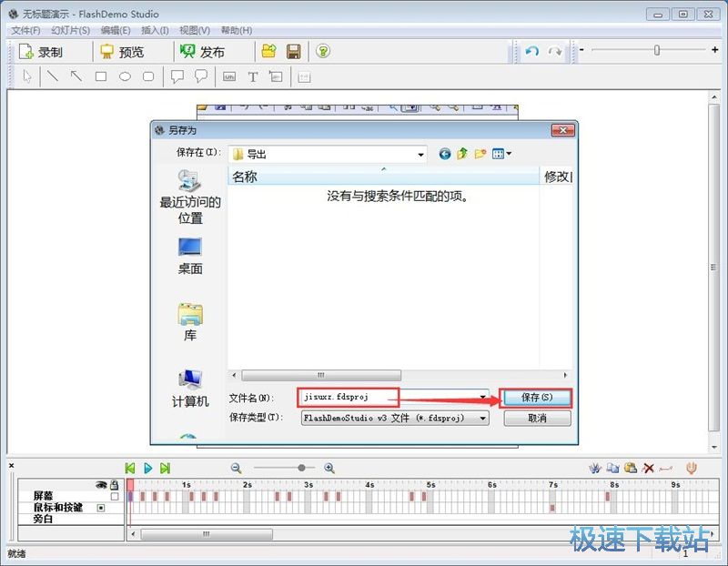The image size is (728, 566).
Task: Jump to timeline start button
Action: click(130, 468)
